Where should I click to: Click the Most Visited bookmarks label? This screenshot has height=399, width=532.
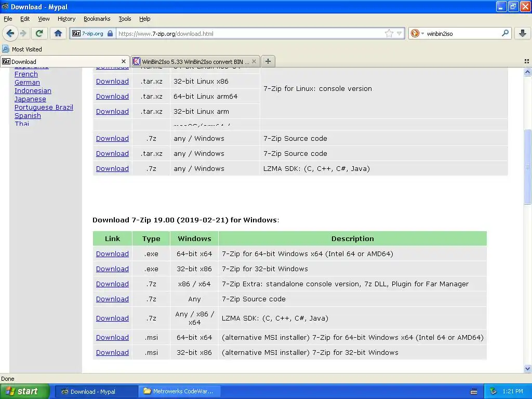pos(27,49)
